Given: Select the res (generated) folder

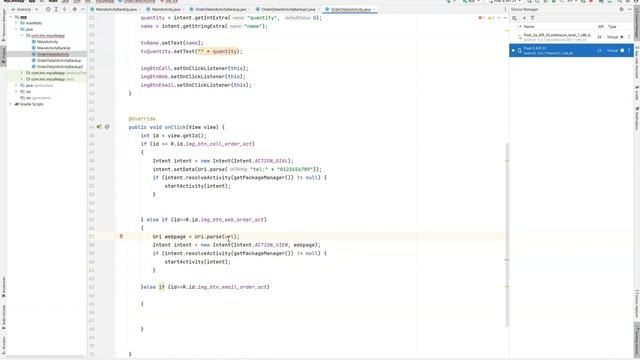Looking at the screenshot, I should tap(36, 98).
